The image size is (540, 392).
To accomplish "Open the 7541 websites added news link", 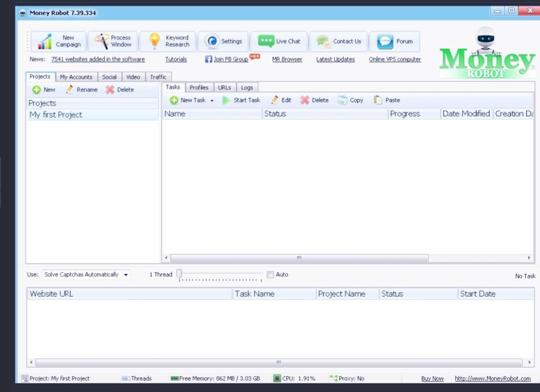I will click(x=98, y=59).
